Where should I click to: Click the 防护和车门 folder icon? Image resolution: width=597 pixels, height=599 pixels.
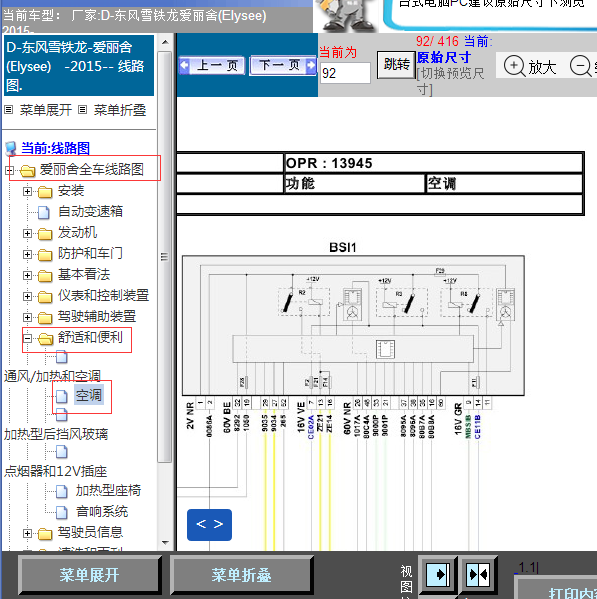point(45,255)
